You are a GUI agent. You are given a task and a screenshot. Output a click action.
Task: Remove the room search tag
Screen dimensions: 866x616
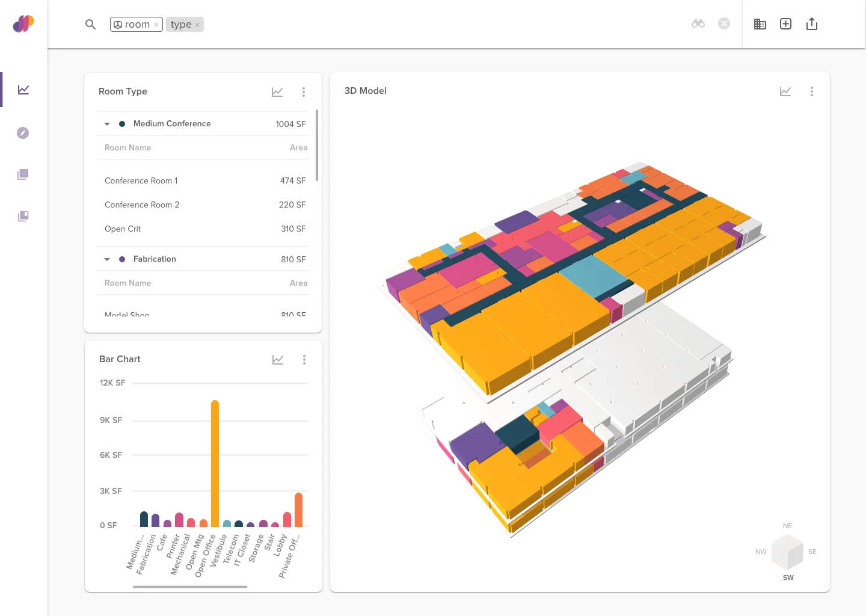pos(156,25)
